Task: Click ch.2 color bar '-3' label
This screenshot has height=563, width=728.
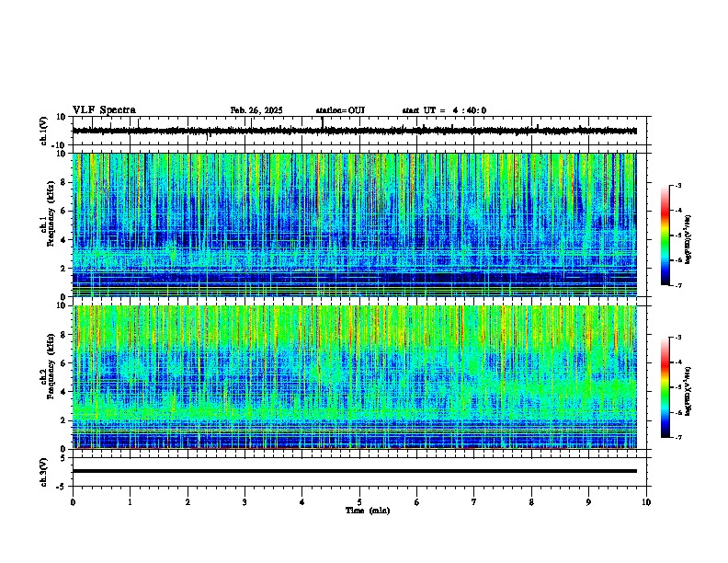Action: click(x=677, y=338)
